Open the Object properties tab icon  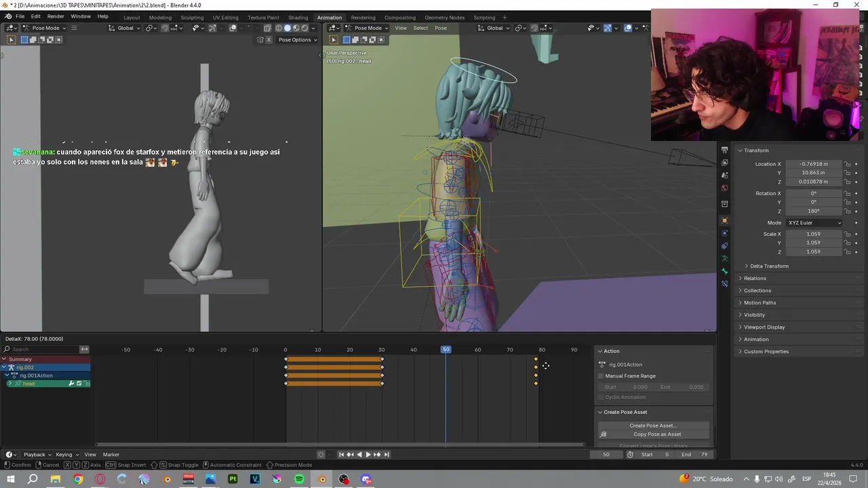pos(724,221)
